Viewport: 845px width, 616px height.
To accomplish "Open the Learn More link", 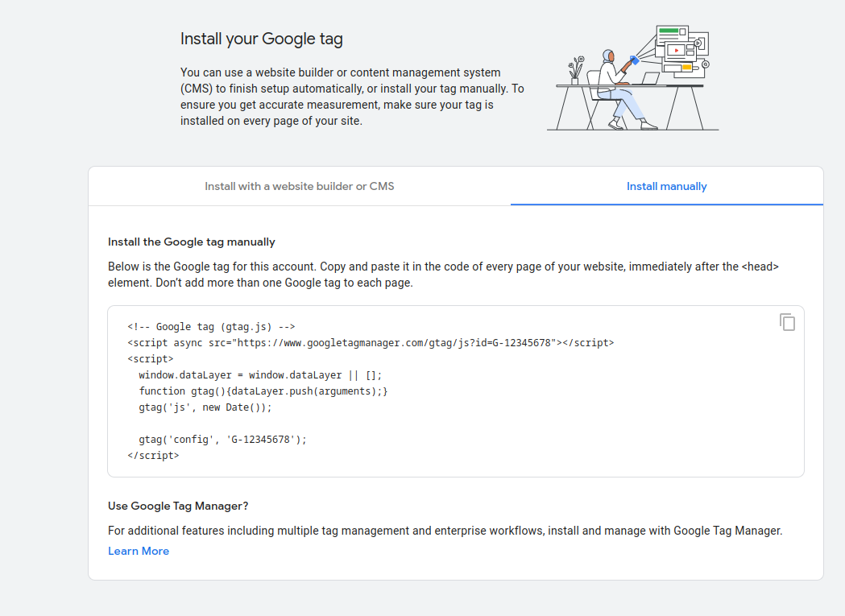I will point(139,551).
